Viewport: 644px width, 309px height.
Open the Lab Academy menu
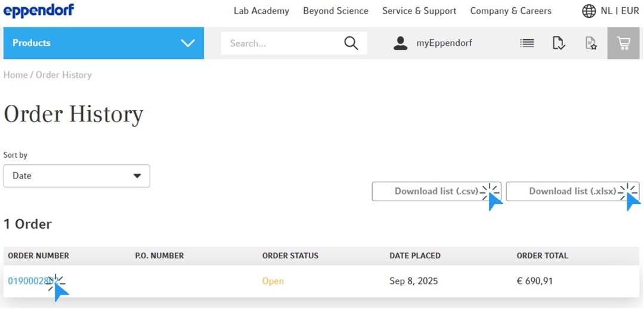261,11
